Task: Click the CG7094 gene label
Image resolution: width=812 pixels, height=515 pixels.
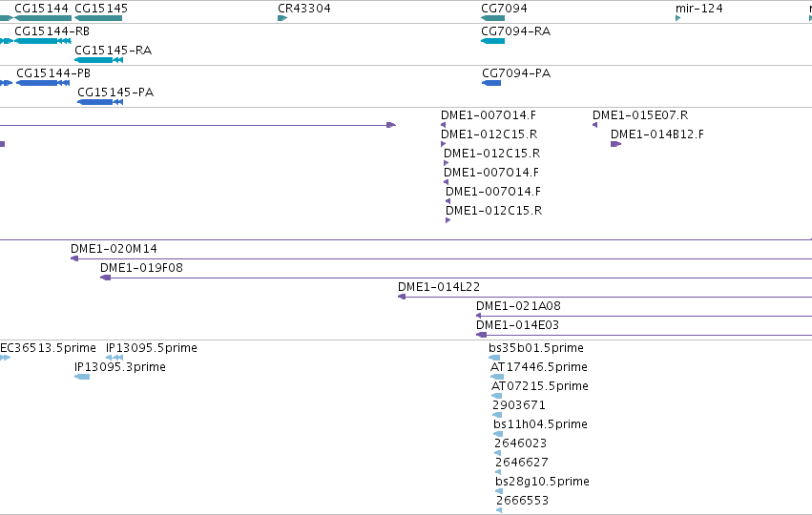Action: pos(504,9)
